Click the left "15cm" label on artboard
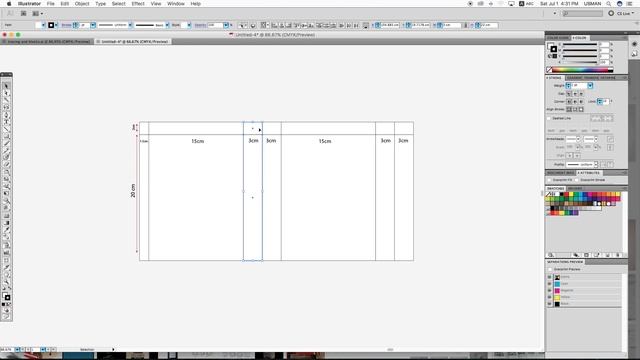 point(198,141)
